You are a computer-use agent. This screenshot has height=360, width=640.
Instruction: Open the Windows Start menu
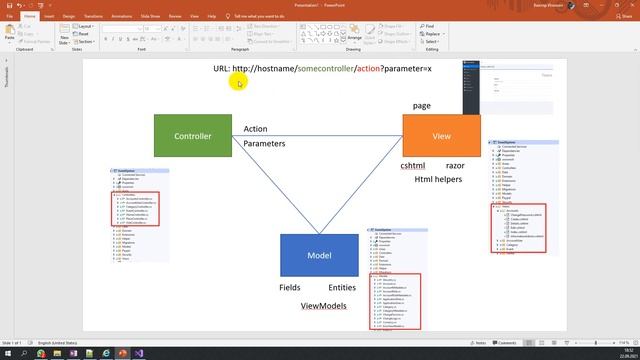coord(8,353)
